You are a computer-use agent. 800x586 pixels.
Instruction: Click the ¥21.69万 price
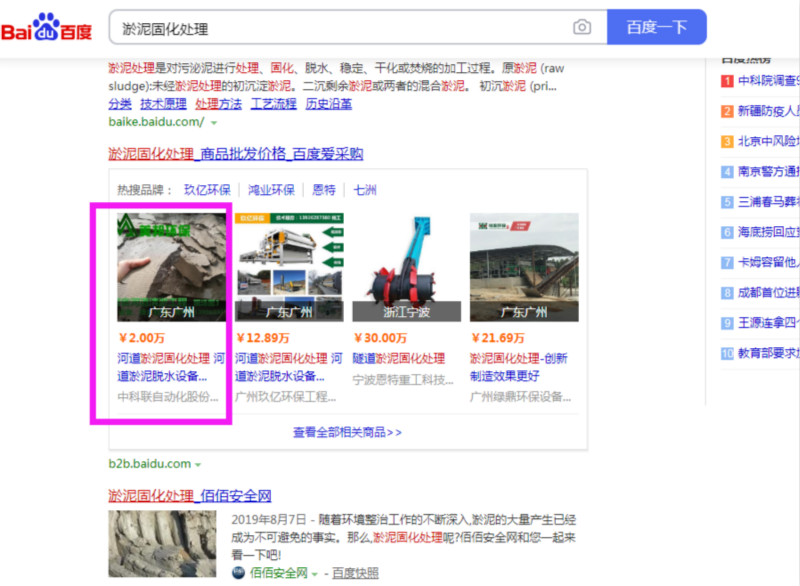tap(497, 338)
